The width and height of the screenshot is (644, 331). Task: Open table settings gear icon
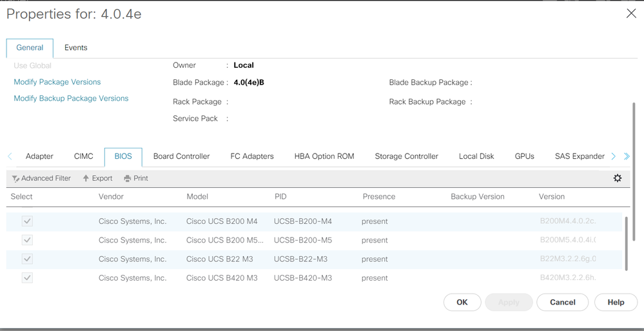point(618,178)
